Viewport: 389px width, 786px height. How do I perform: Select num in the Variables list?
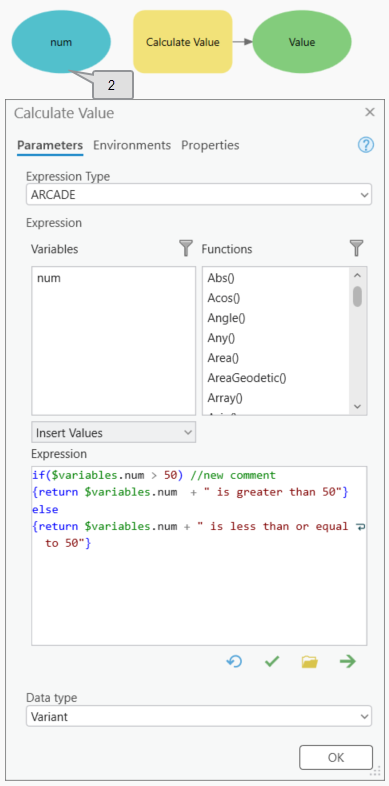coord(49,278)
